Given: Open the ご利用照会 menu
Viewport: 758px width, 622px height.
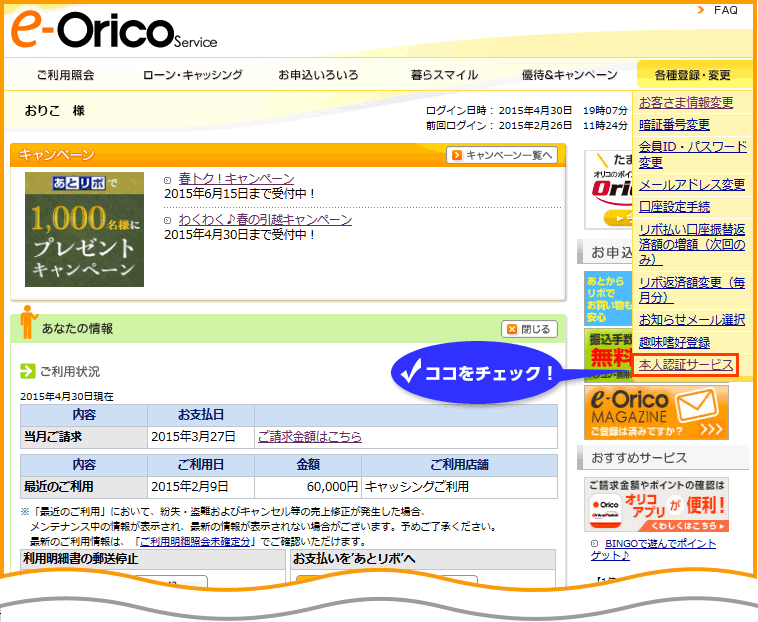Looking at the screenshot, I should [65, 75].
